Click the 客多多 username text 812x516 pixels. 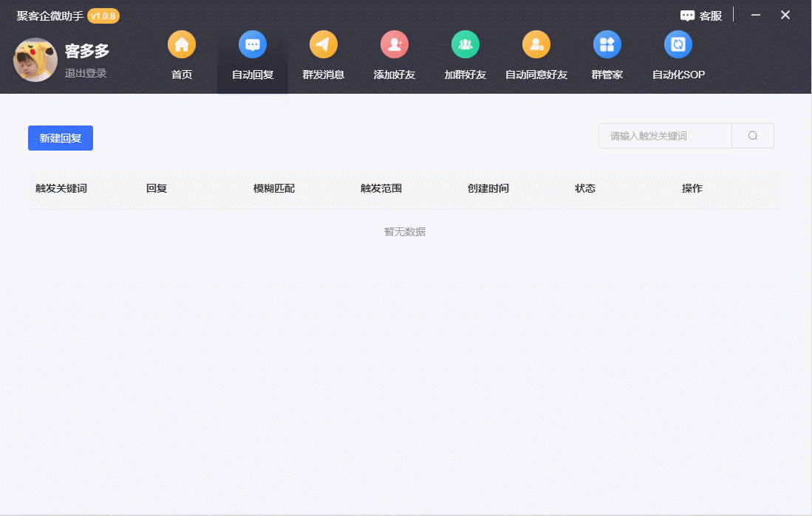click(x=87, y=51)
